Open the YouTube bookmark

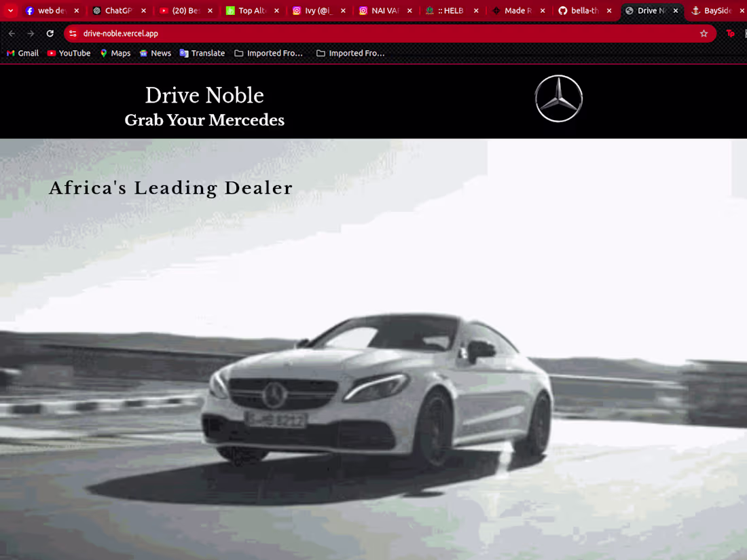pyautogui.click(x=69, y=53)
